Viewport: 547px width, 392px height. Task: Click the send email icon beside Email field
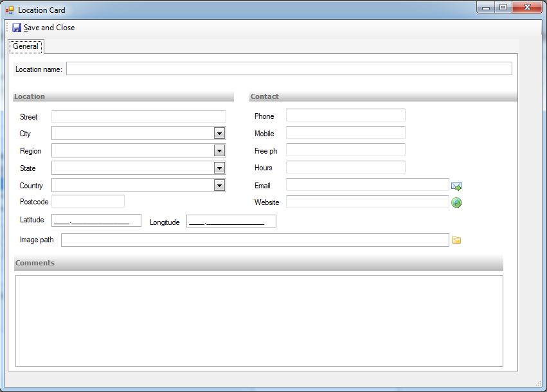(456, 186)
